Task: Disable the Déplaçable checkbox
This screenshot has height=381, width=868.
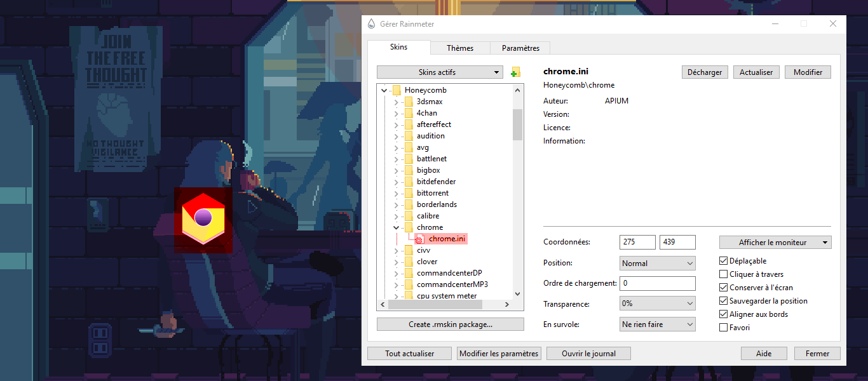Action: point(723,261)
